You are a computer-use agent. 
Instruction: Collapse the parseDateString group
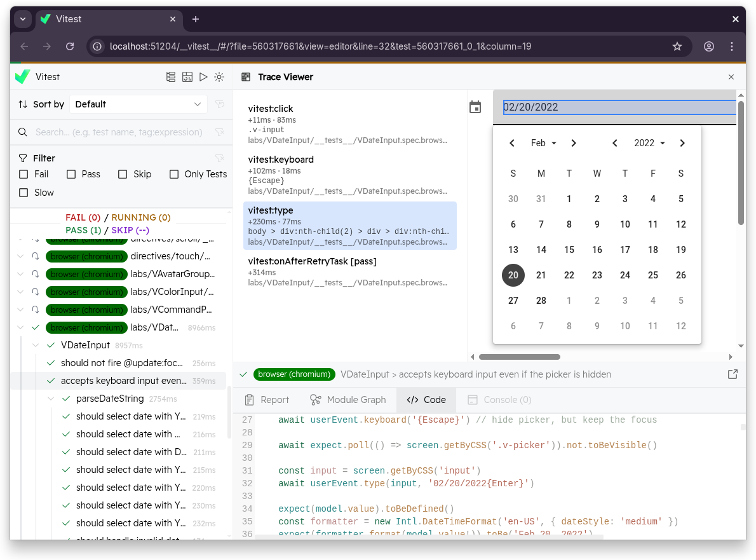pos(51,399)
